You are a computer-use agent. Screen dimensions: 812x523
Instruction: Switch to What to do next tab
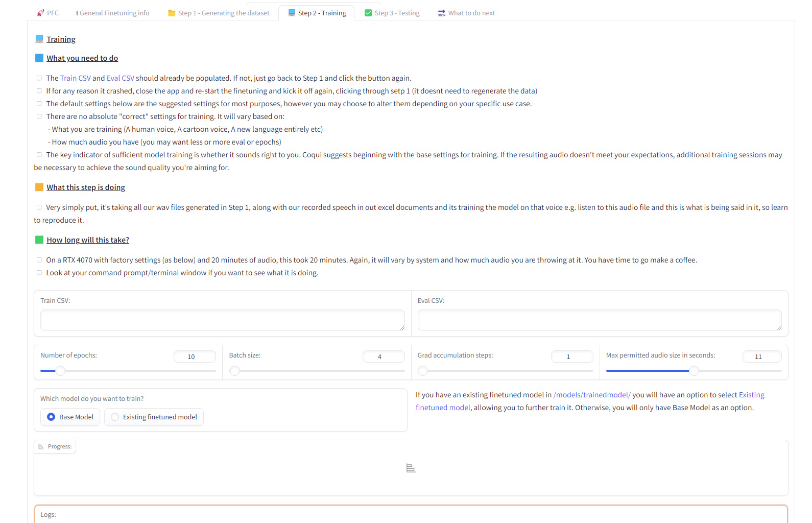[466, 13]
